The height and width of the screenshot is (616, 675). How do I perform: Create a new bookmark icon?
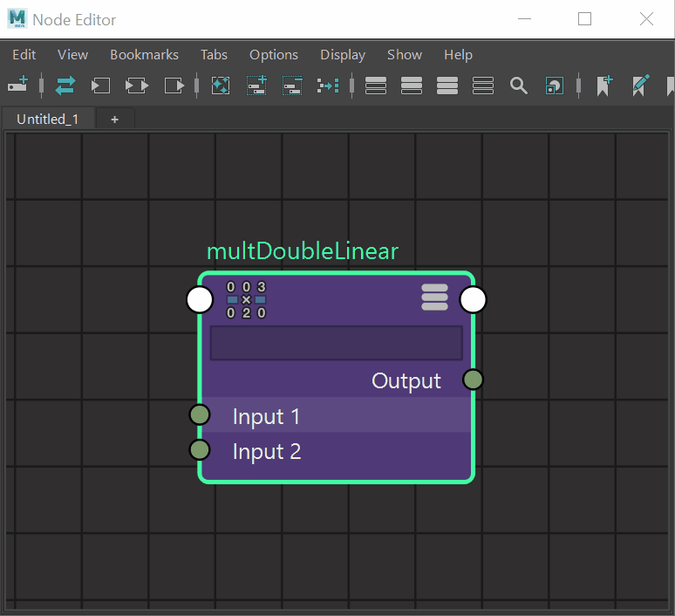click(604, 86)
